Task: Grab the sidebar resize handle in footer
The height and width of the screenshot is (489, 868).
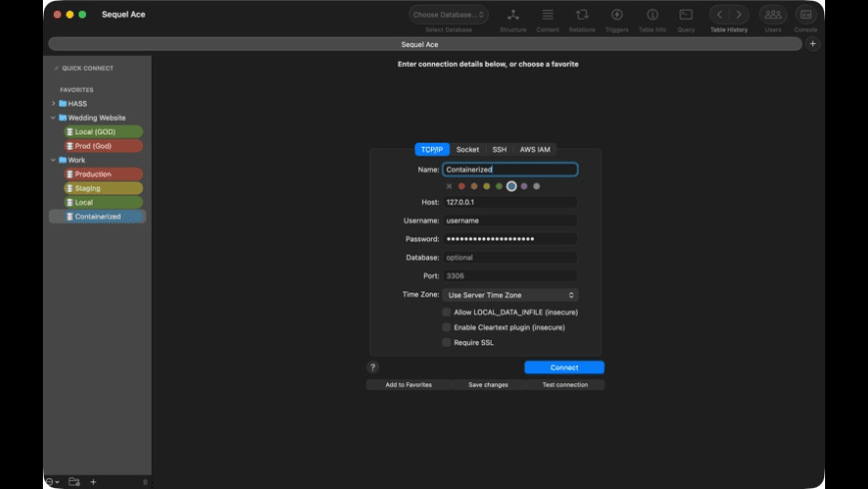Action: (x=145, y=482)
